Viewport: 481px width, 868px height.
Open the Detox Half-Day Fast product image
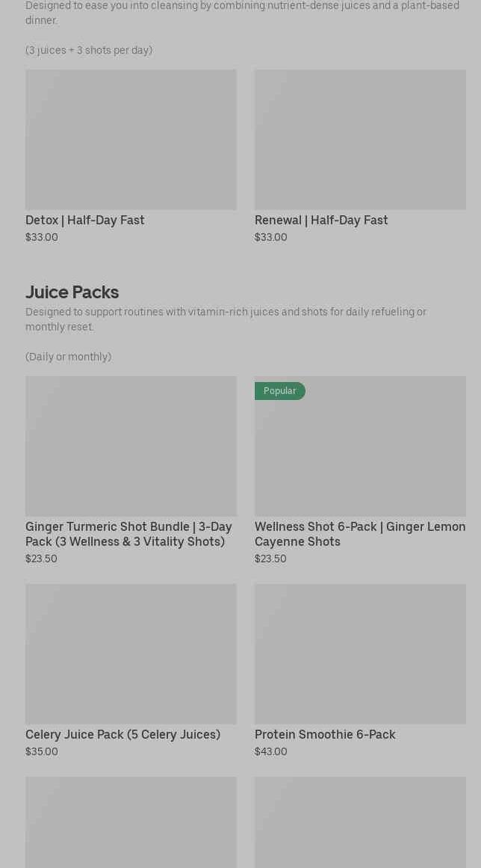coord(131,140)
